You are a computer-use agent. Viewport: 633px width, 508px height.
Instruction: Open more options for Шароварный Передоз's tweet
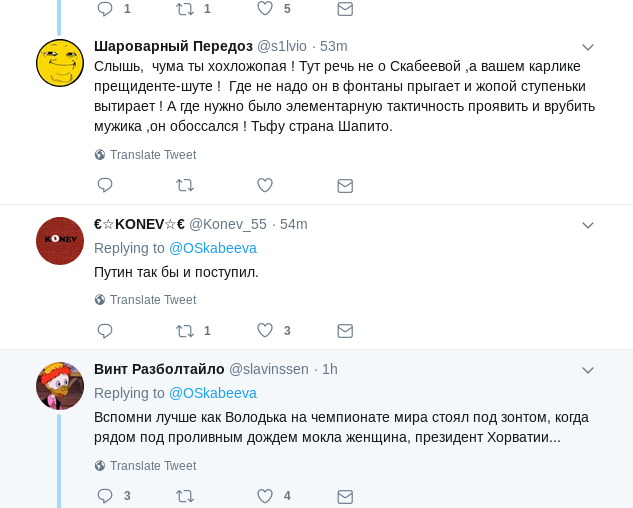(x=588, y=47)
